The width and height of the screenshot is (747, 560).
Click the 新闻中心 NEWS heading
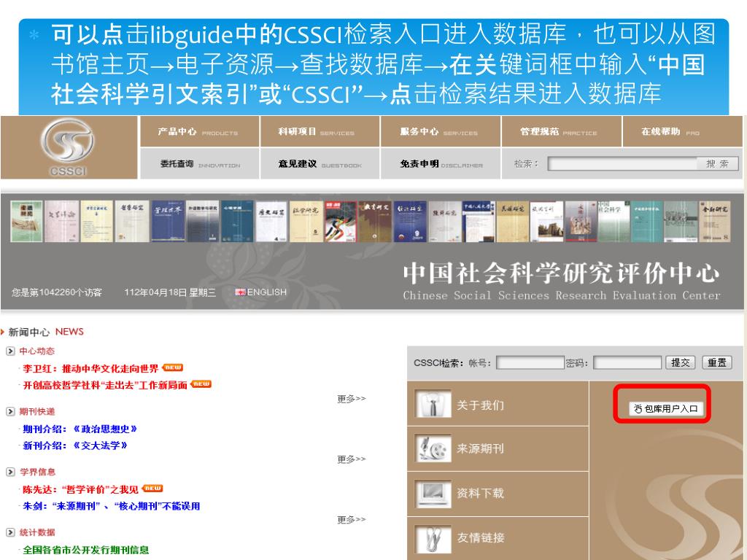(x=46, y=332)
